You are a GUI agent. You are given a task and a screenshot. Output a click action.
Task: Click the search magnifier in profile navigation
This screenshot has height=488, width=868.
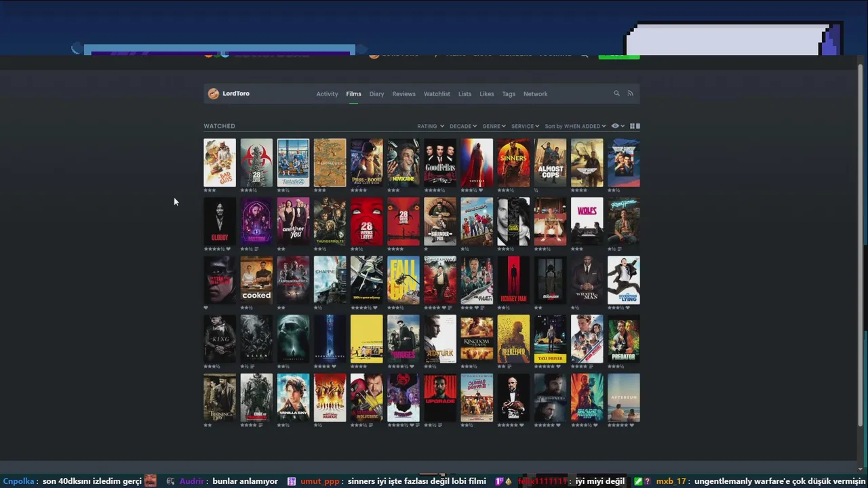(x=616, y=94)
